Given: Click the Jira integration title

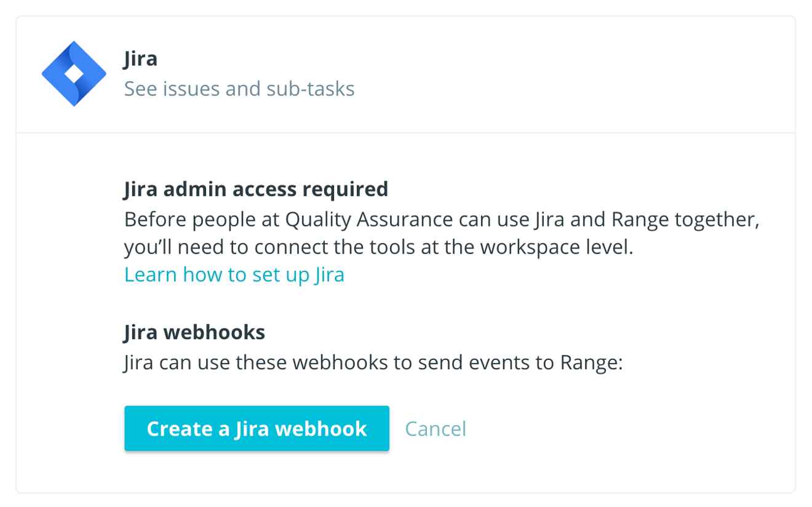Looking at the screenshot, I should 140,58.
